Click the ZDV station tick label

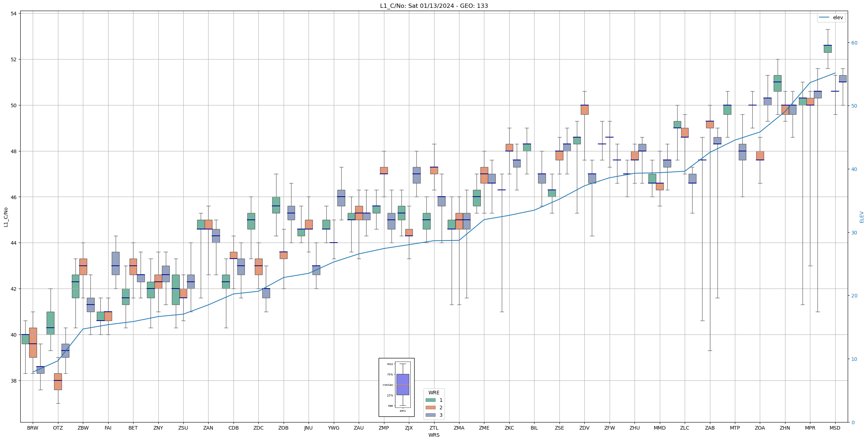tap(584, 428)
